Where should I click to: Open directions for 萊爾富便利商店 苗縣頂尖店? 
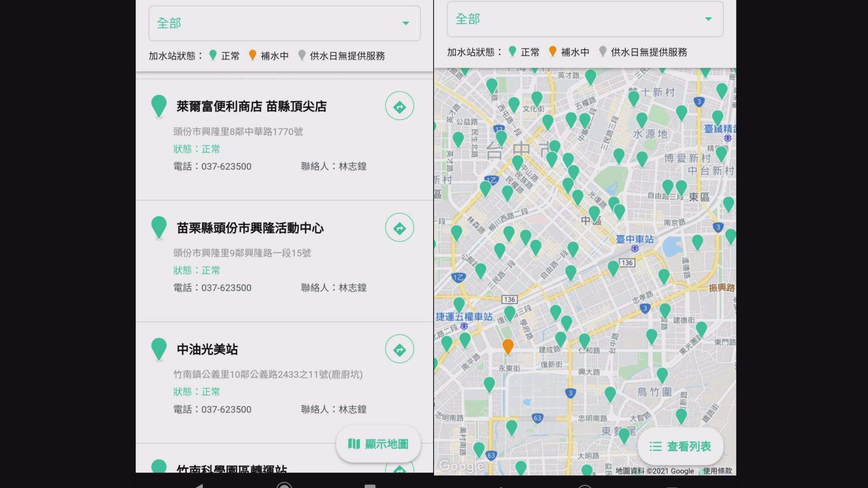[x=399, y=106]
